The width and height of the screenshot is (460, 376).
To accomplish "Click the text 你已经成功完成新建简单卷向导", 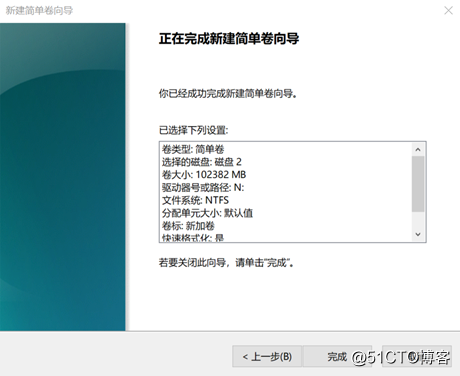I will [228, 94].
